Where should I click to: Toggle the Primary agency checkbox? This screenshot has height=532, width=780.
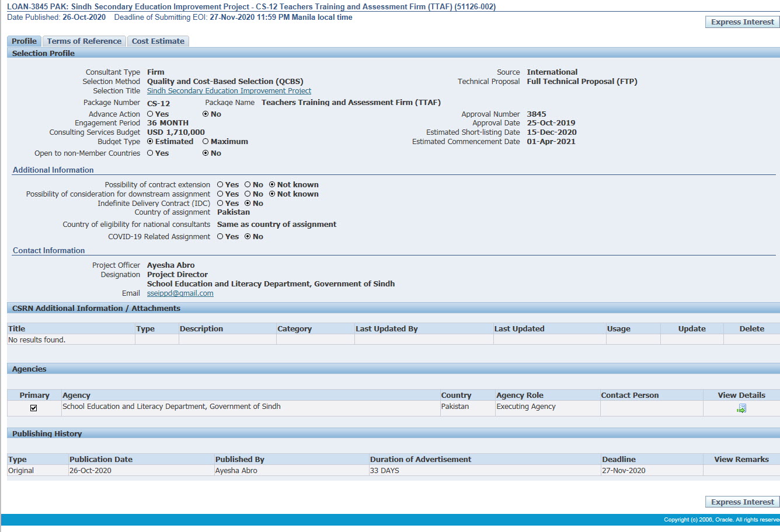pyautogui.click(x=33, y=408)
